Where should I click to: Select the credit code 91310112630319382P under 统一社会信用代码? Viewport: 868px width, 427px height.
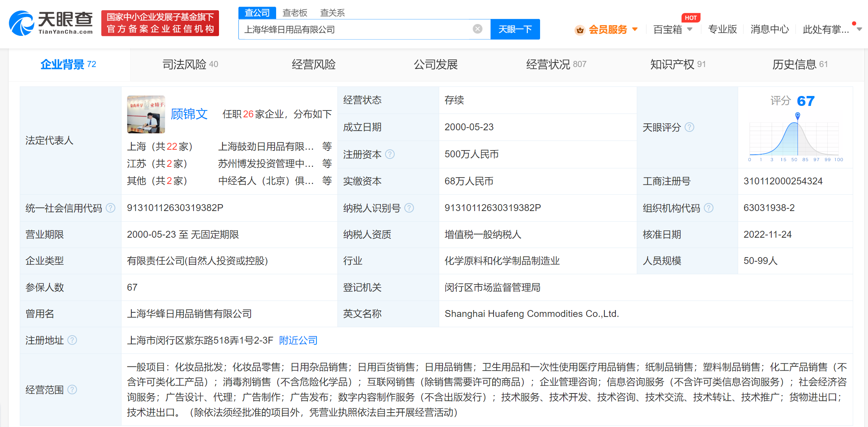[175, 208]
